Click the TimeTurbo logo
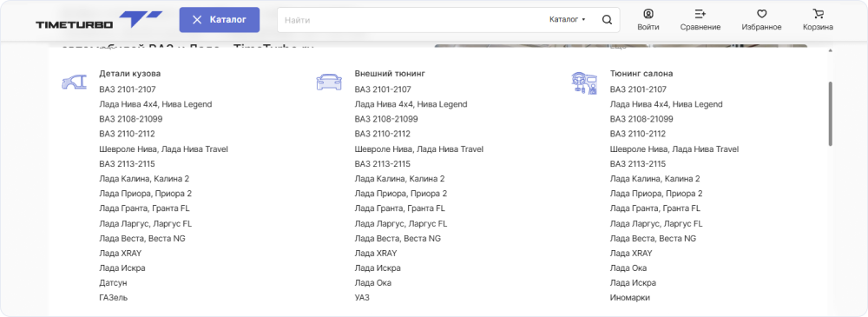 point(99,20)
